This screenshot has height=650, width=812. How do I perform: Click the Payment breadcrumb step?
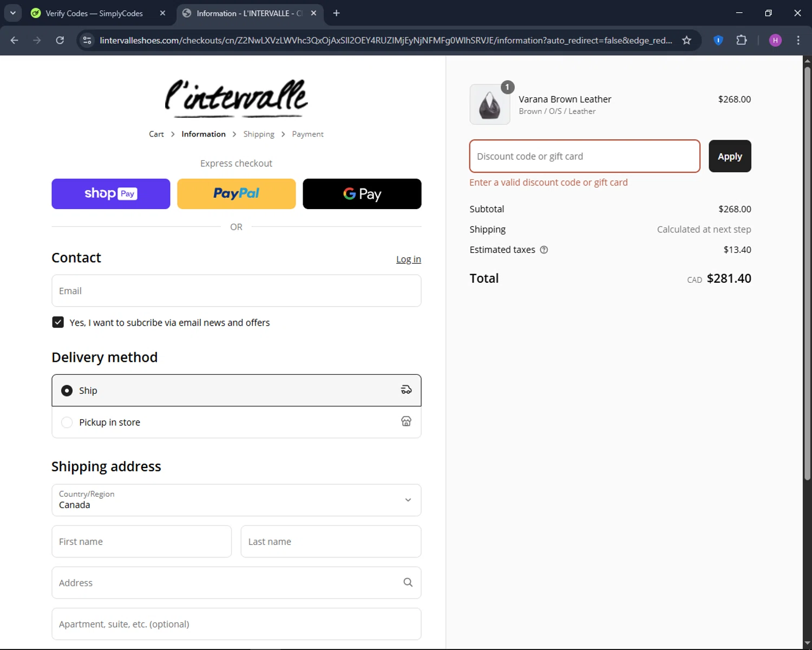point(307,134)
